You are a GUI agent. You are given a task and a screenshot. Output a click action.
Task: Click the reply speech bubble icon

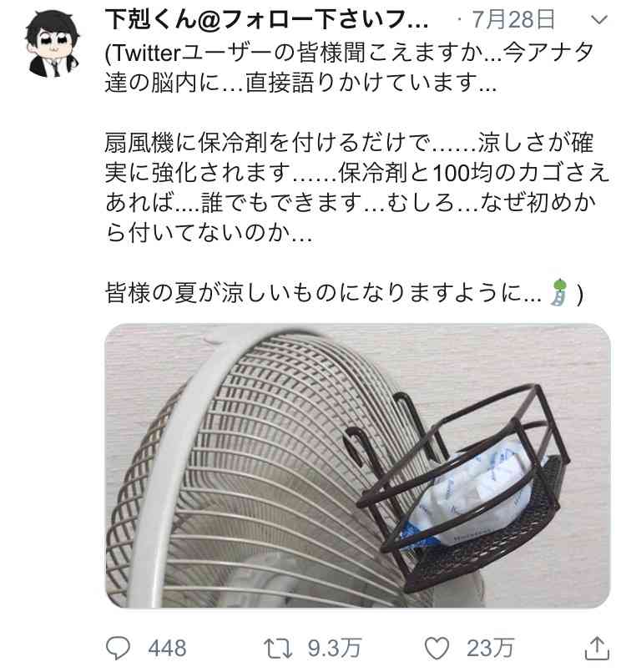[x=118, y=647]
